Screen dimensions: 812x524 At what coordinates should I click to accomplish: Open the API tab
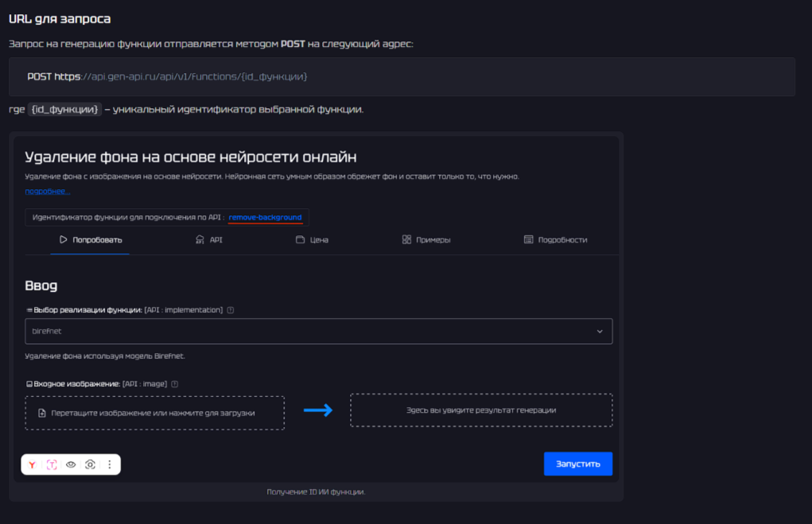coord(209,239)
